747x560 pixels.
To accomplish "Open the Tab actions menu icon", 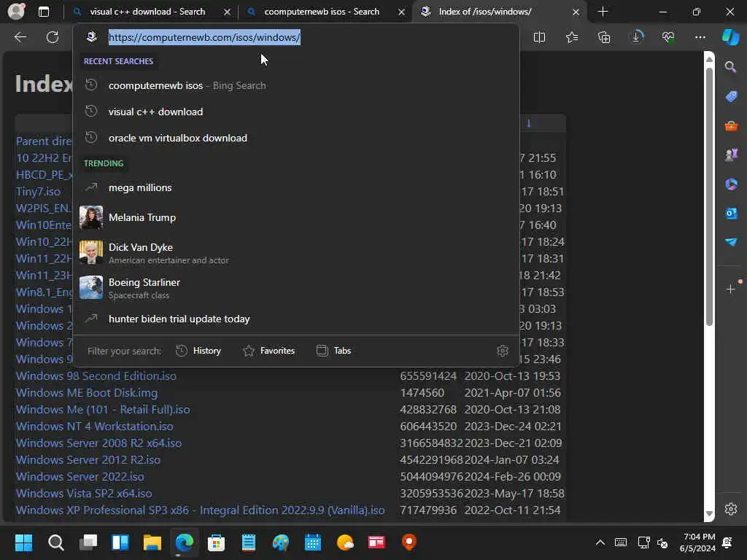I will click(43, 12).
